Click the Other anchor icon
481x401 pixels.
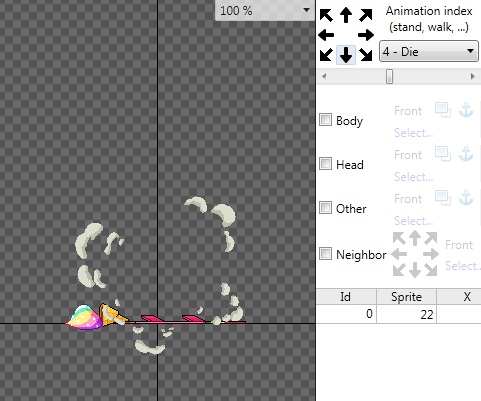(x=466, y=198)
